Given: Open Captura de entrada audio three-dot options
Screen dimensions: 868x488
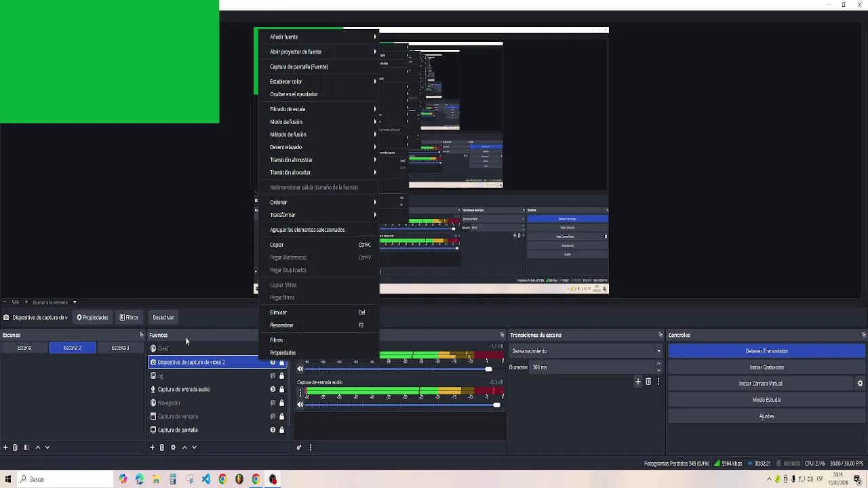Looking at the screenshot, I should 300,392.
